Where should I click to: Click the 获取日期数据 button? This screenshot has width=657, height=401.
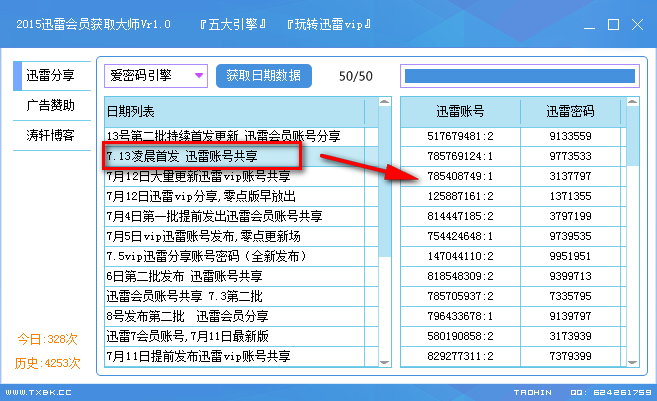264,76
